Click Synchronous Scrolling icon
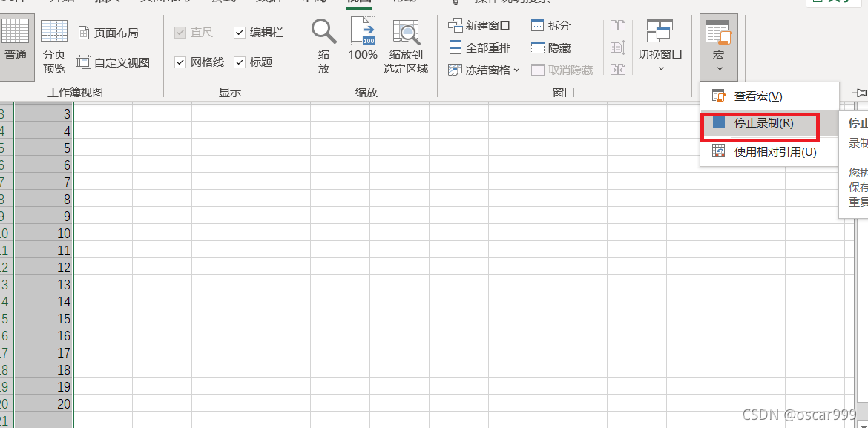The image size is (868, 428). tap(618, 47)
